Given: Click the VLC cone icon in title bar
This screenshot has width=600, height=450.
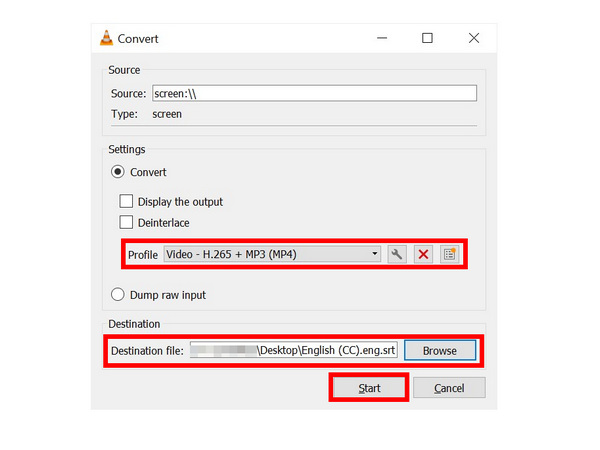Looking at the screenshot, I should tap(106, 38).
